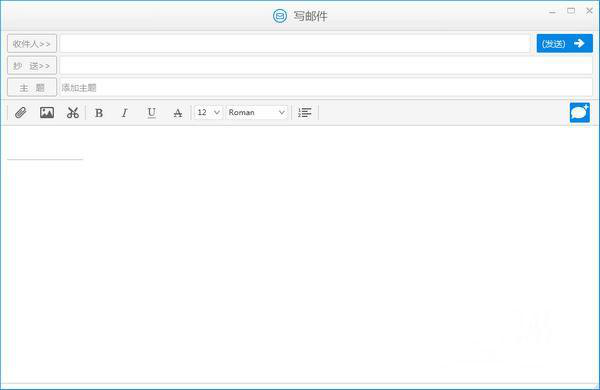Screen dimensions: 600x390
Task: Insert a numbered list
Action: pos(305,113)
